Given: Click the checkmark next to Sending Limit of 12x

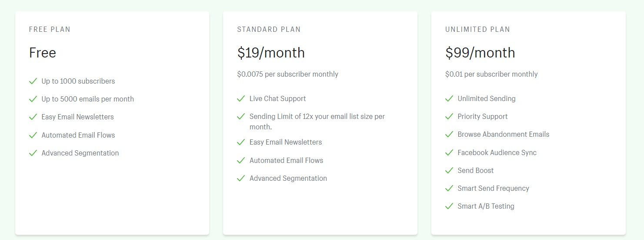Looking at the screenshot, I should pyautogui.click(x=241, y=116).
